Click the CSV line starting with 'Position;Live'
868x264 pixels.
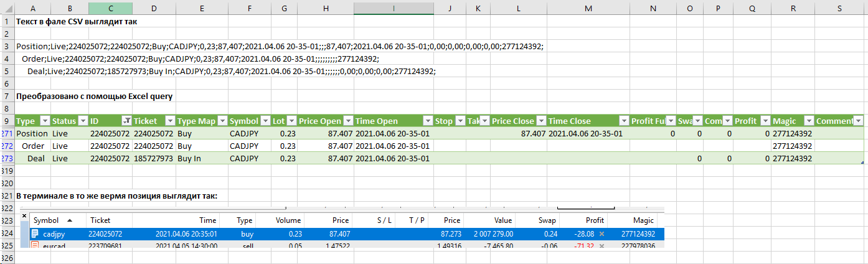(280, 46)
